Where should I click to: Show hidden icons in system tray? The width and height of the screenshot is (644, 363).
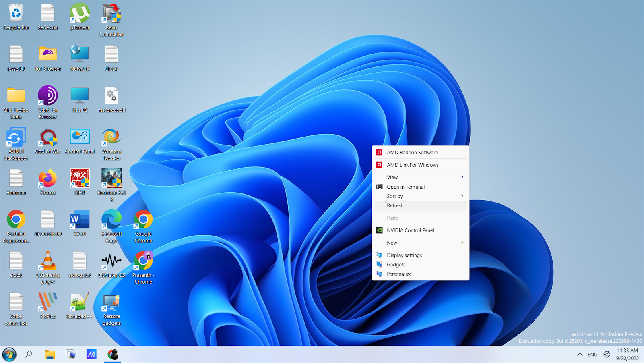[580, 355]
